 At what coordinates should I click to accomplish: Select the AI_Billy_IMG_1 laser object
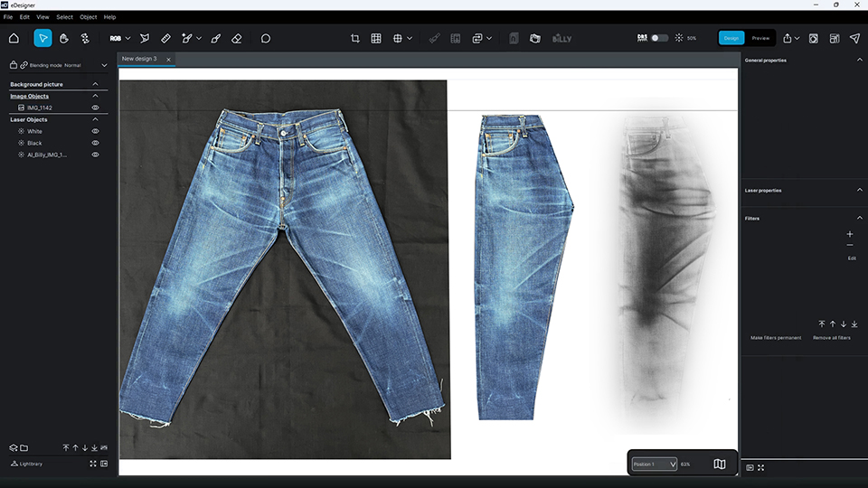pos(47,155)
